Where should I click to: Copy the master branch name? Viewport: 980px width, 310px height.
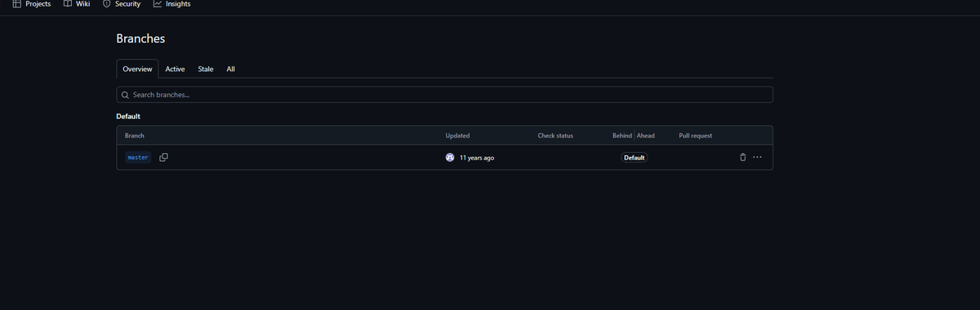click(163, 157)
